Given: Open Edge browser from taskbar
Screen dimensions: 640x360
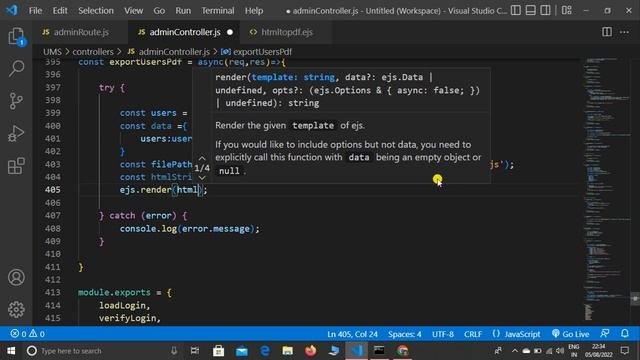Looking at the screenshot, I should 264,351.
